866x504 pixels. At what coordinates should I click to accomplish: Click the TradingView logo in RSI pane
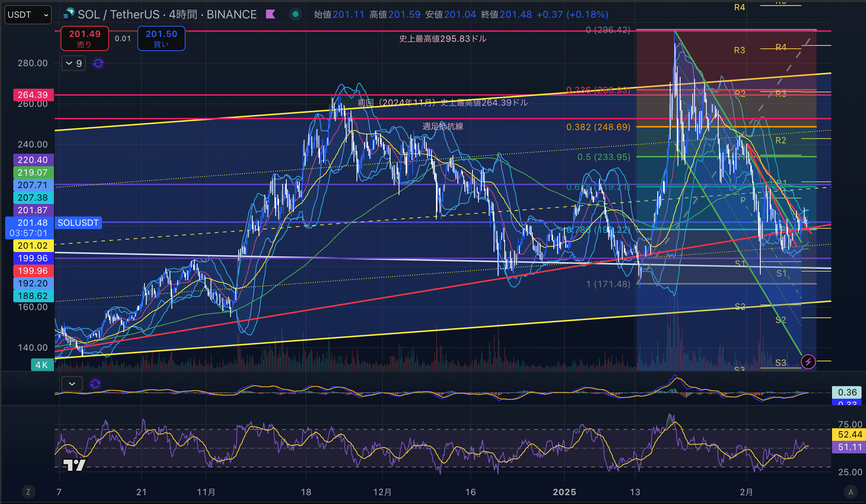(74, 465)
